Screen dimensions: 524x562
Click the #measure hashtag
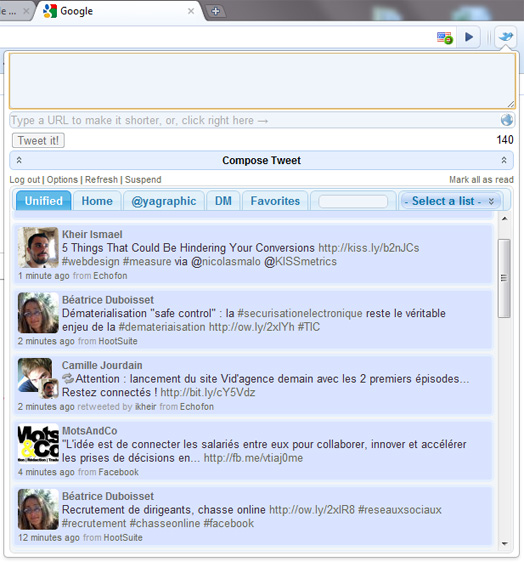[x=147, y=261]
